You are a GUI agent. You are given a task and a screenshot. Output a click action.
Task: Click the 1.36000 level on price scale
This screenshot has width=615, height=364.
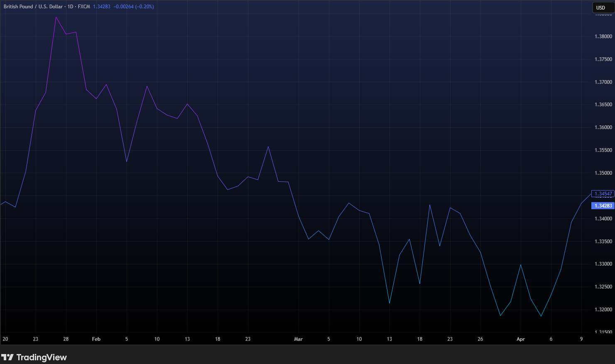(603, 127)
